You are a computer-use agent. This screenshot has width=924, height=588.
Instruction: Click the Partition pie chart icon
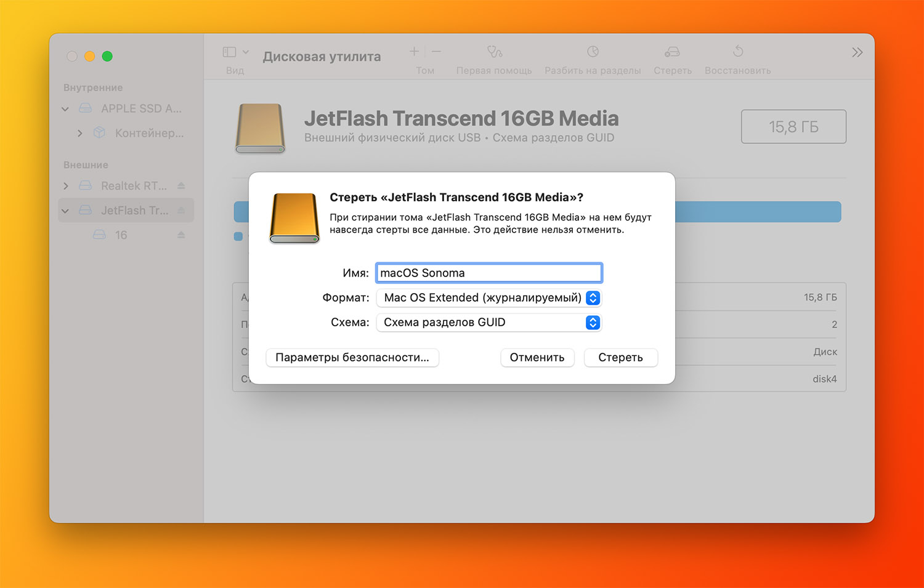(593, 52)
